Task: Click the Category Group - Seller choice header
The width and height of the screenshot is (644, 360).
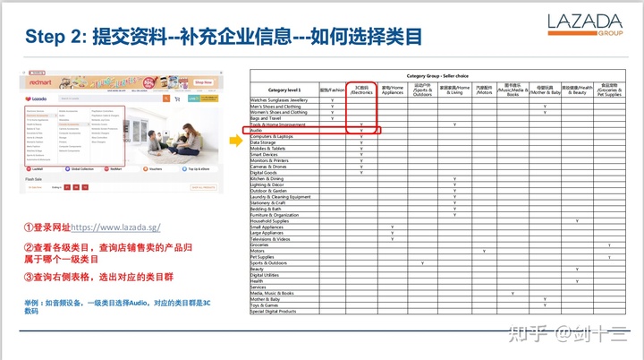Action: coord(437,76)
